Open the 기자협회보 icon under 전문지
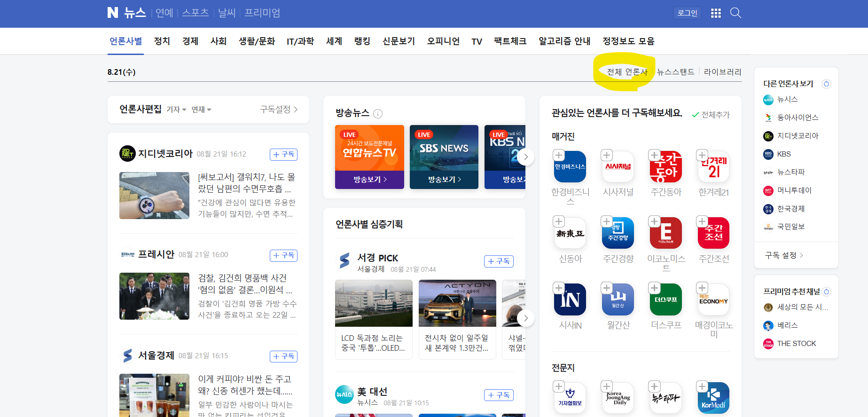The image size is (868, 417). tap(570, 398)
